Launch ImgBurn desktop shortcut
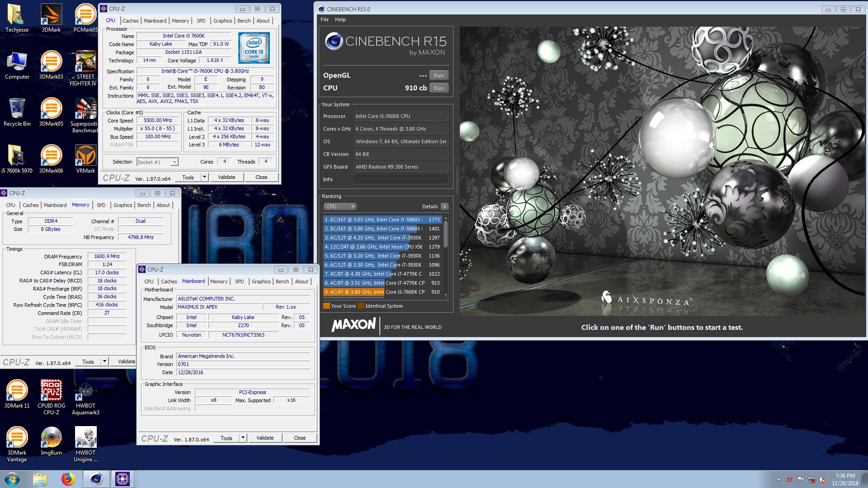This screenshot has height=488, width=868. 51,441
